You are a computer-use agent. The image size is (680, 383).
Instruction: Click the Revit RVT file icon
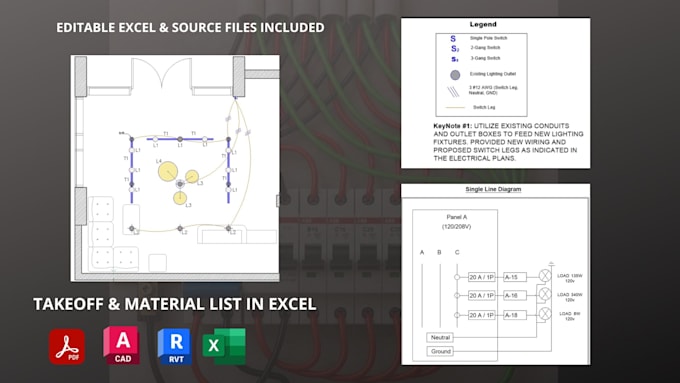click(175, 347)
